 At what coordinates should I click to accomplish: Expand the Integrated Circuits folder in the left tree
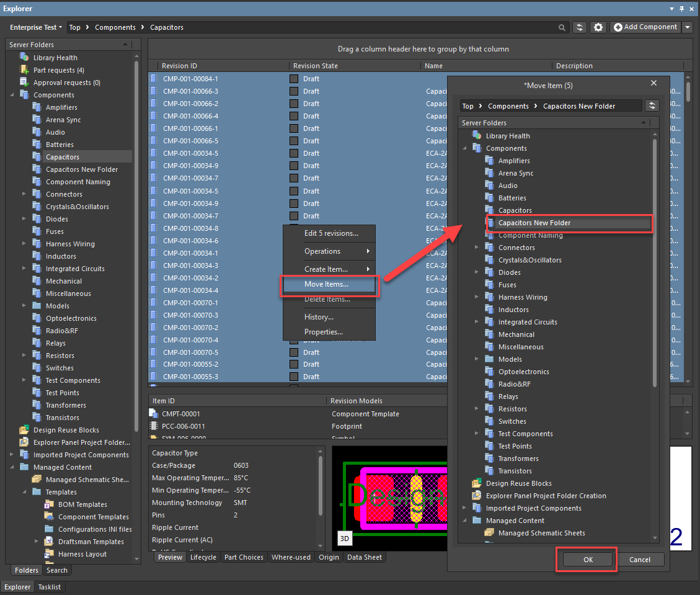[x=24, y=269]
